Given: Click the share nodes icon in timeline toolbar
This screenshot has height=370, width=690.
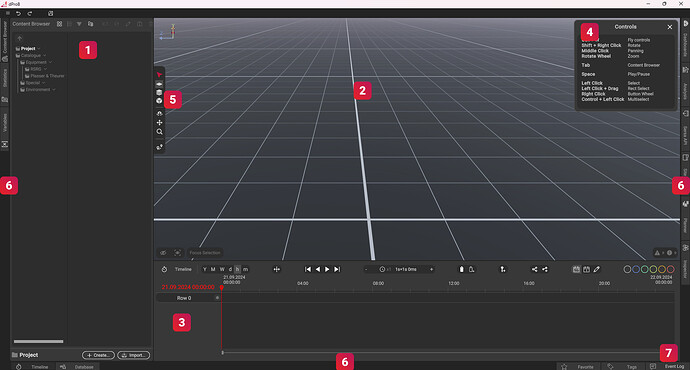Looking at the screenshot, I should (x=534, y=269).
